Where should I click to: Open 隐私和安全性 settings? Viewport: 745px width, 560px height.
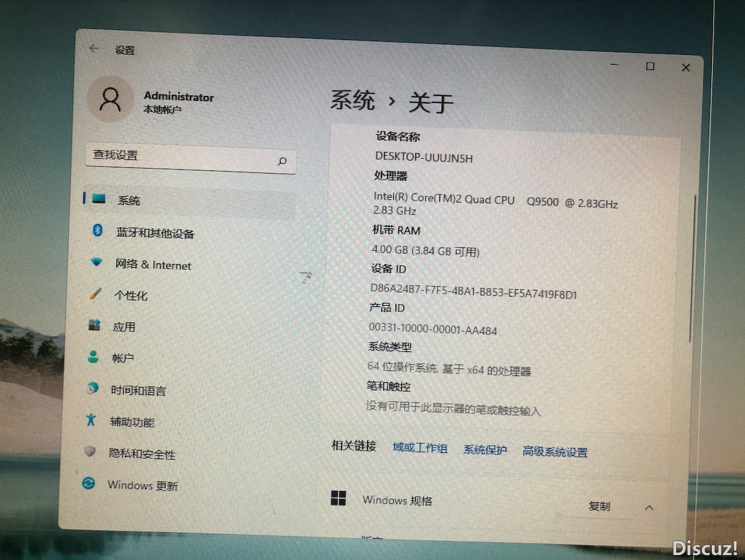142,454
